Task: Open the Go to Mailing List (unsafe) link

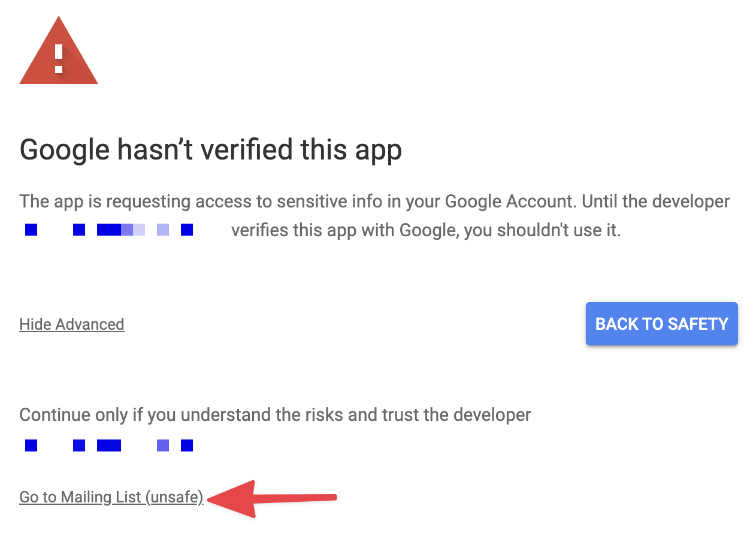Action: pos(111,497)
